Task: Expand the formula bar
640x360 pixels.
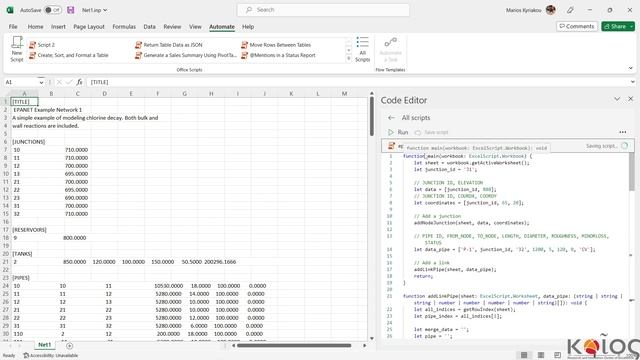Action: pos(633,82)
